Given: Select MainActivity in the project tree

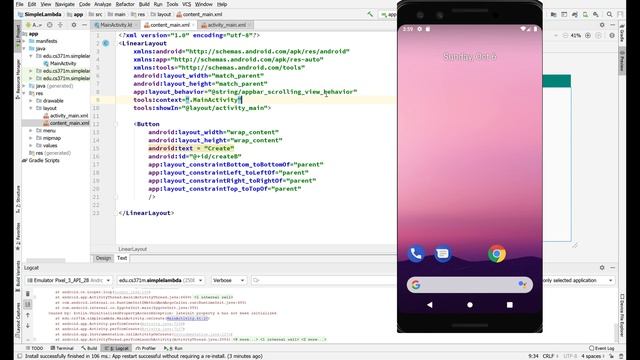Looking at the screenshot, I should coord(63,64).
